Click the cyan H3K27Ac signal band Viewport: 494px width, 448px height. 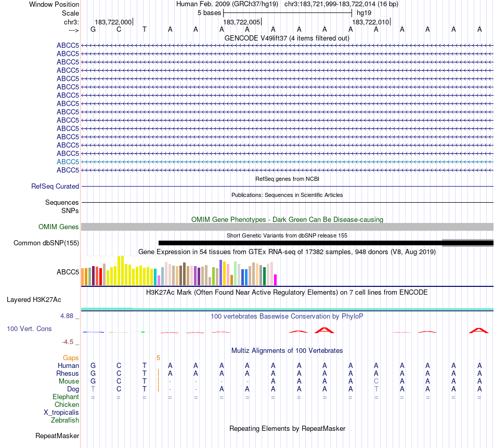point(287,309)
